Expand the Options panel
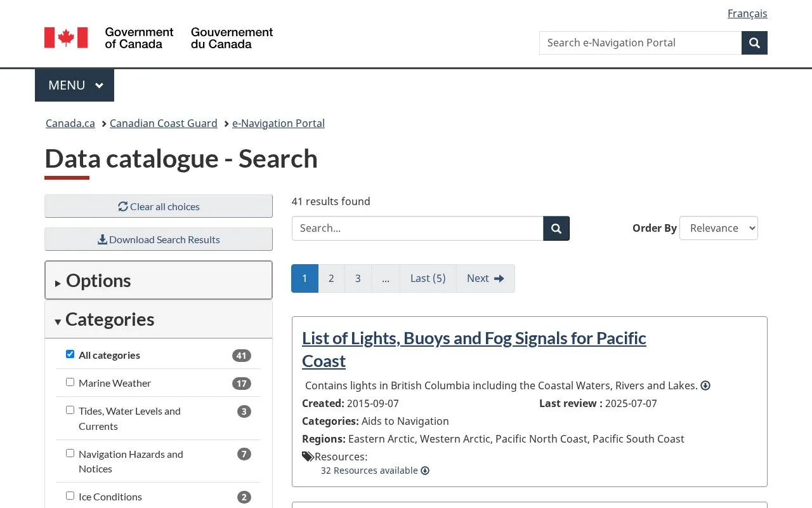This screenshot has height=508, width=812. (159, 280)
